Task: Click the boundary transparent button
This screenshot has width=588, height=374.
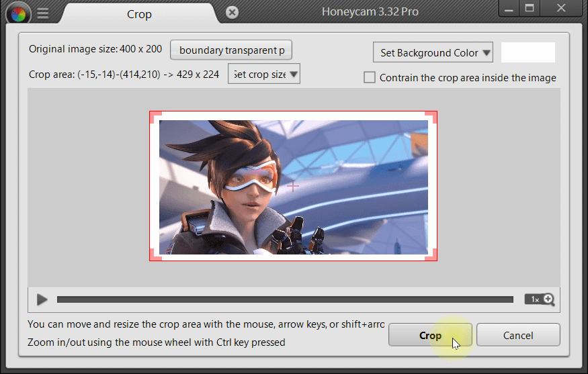Action: point(231,50)
